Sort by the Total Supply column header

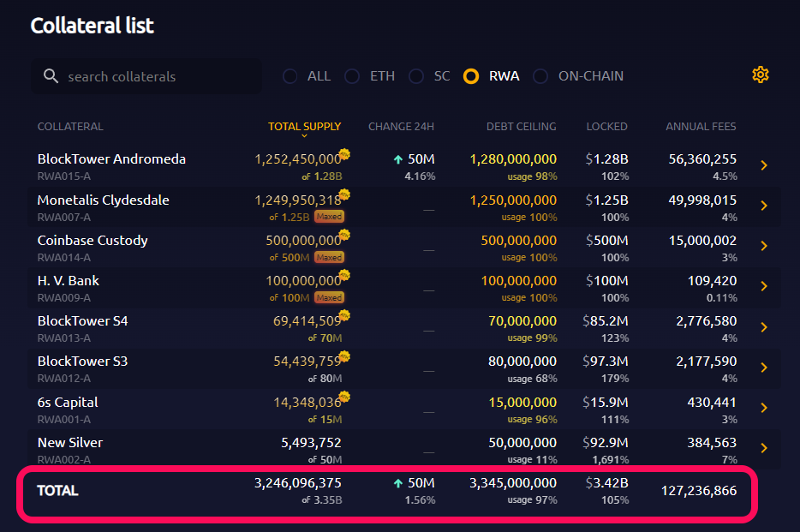[304, 127]
